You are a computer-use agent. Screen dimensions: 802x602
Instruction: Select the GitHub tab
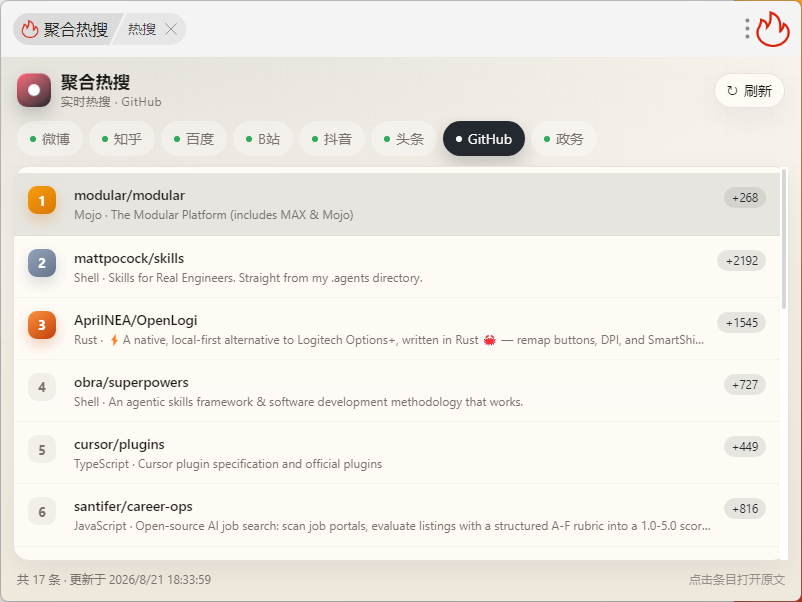pos(484,139)
